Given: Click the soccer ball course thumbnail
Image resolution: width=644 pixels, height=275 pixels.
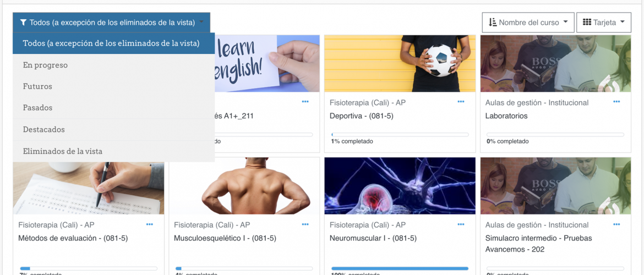Looking at the screenshot, I should pyautogui.click(x=400, y=63).
